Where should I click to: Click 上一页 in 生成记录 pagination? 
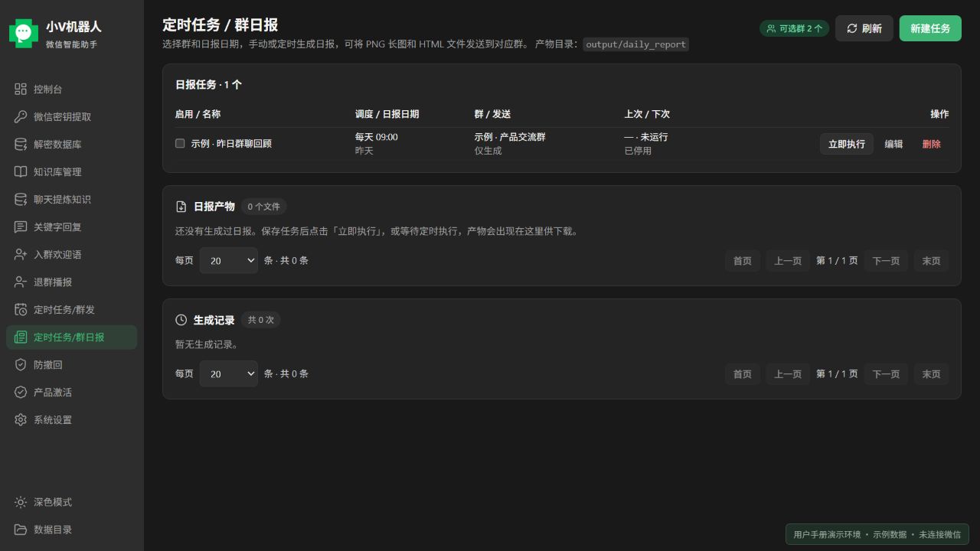[x=788, y=374]
